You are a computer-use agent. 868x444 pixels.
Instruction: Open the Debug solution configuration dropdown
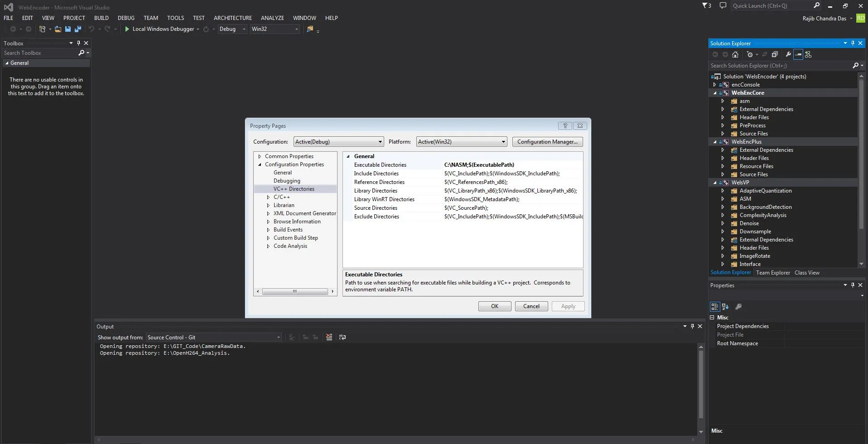click(x=232, y=29)
